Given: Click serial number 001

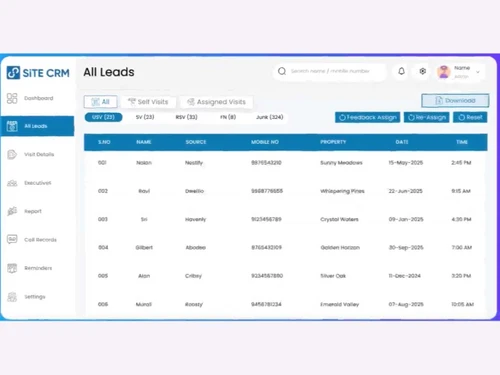Looking at the screenshot, I should pos(102,163).
